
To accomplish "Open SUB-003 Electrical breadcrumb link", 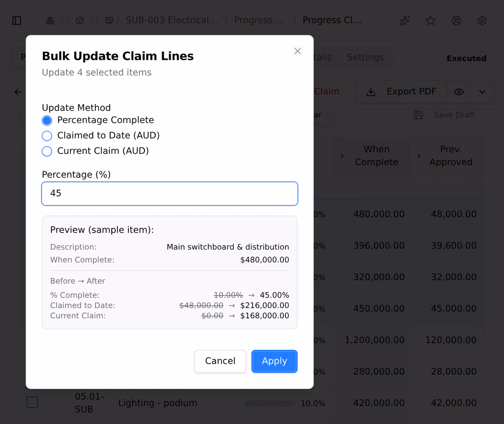I will [x=172, y=20].
